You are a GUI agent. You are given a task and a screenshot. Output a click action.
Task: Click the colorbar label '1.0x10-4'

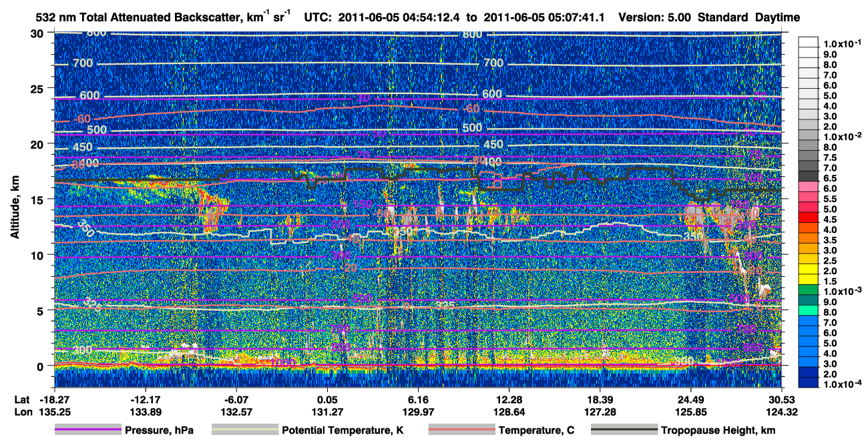tap(843, 385)
